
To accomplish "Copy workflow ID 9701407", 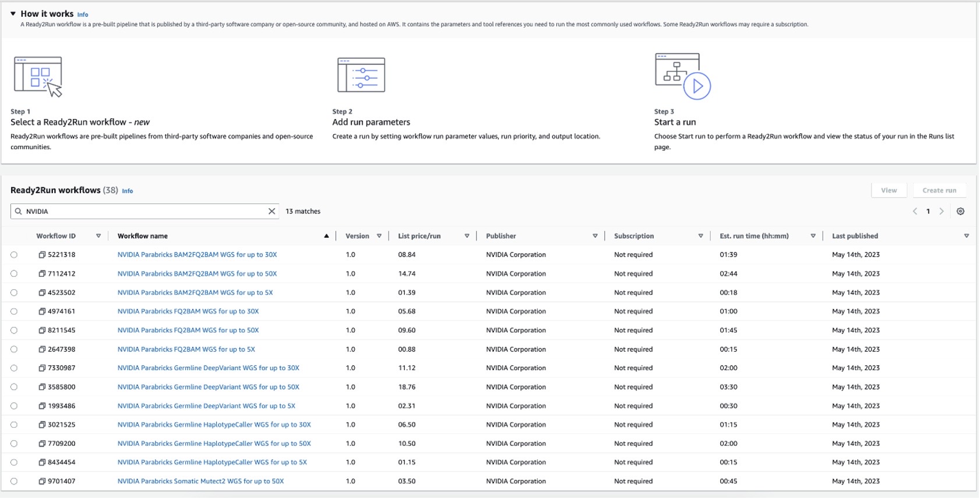I will tap(42, 482).
